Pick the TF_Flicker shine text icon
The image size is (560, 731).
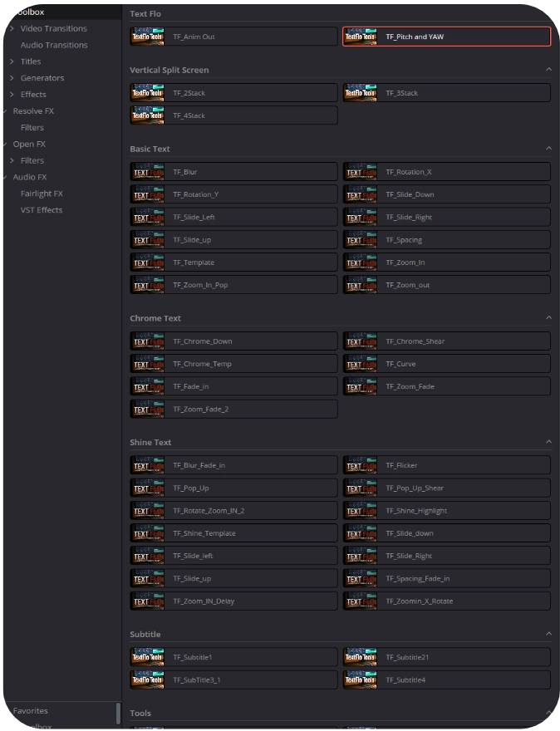point(360,465)
